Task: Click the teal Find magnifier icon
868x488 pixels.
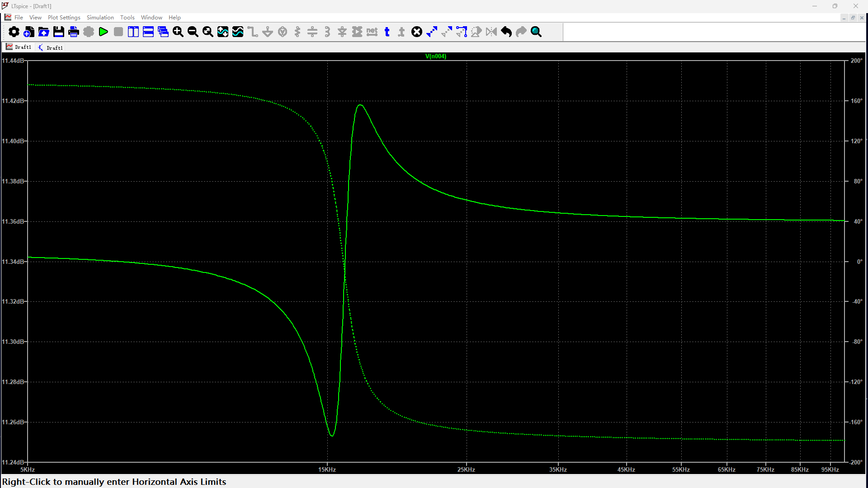Action: coord(536,32)
